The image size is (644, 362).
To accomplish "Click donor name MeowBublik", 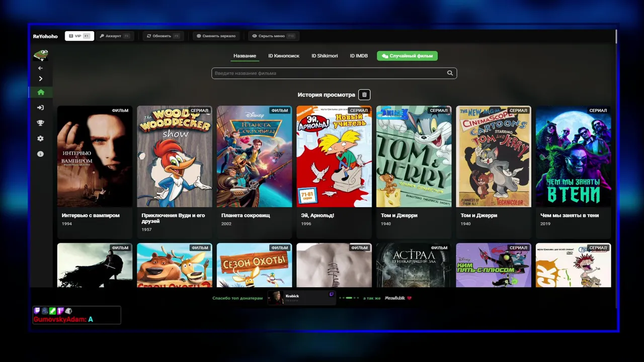I will click(x=395, y=298).
